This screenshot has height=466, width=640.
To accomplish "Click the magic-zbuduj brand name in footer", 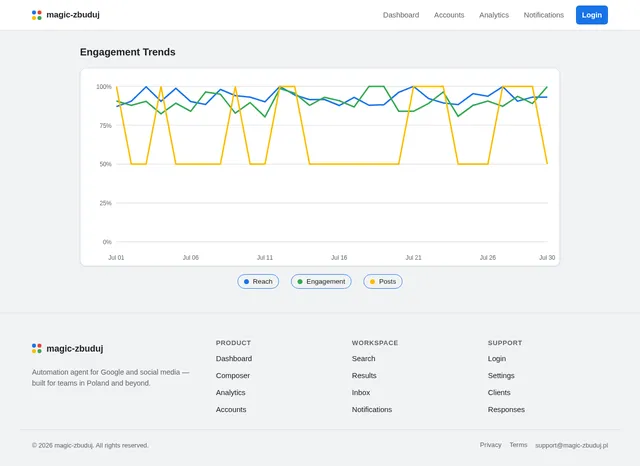I will tap(75, 348).
